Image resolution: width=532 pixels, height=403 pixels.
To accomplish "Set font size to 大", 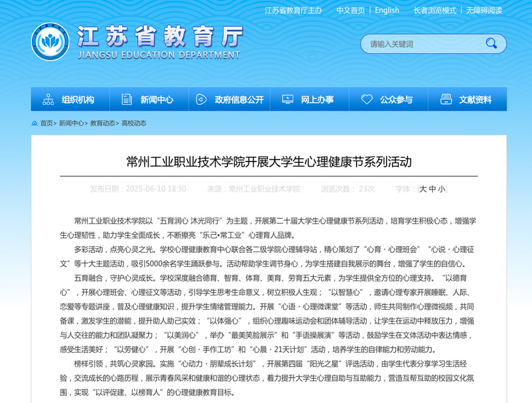I will pyautogui.click(x=423, y=189).
